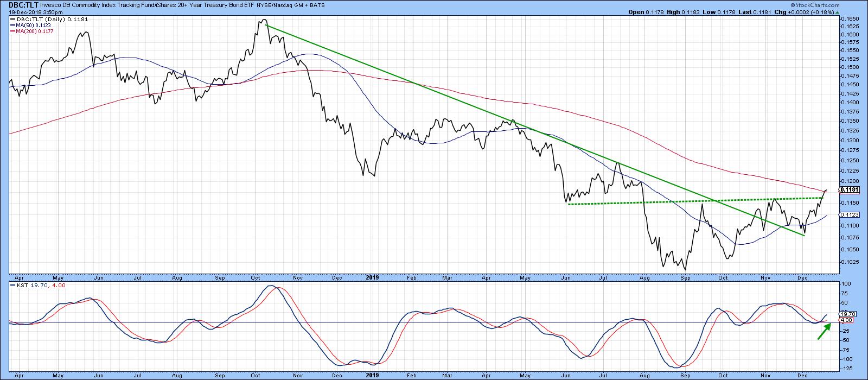This screenshot has width=868, height=380.
Task: Click the black line marker beside DBC:TLT (Daily)
Action: (x=12, y=19)
